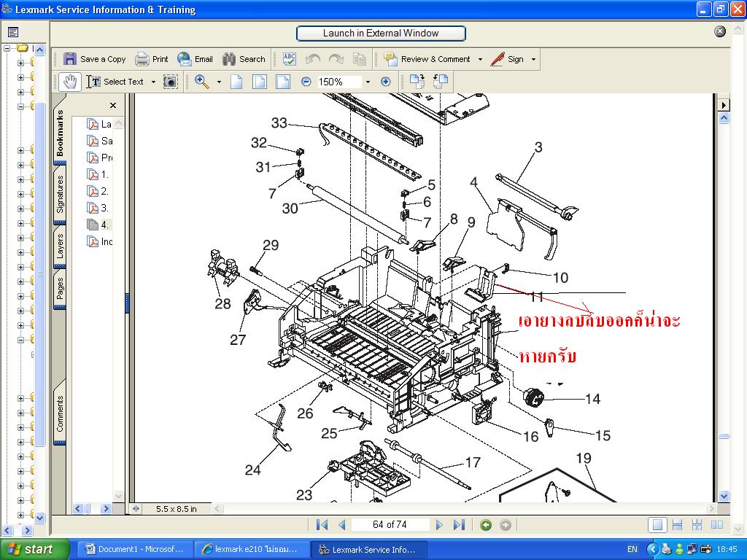
Task: Click the Save a Copy floppy icon
Action: click(70, 59)
